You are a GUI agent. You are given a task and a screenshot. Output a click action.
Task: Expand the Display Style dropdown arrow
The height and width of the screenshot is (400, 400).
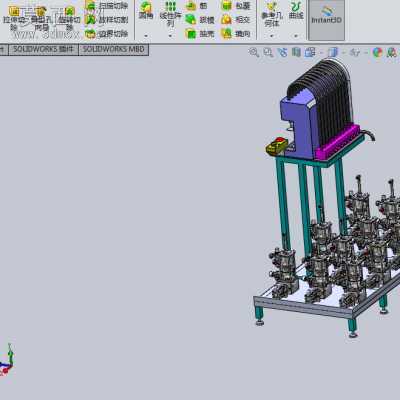[343, 53]
